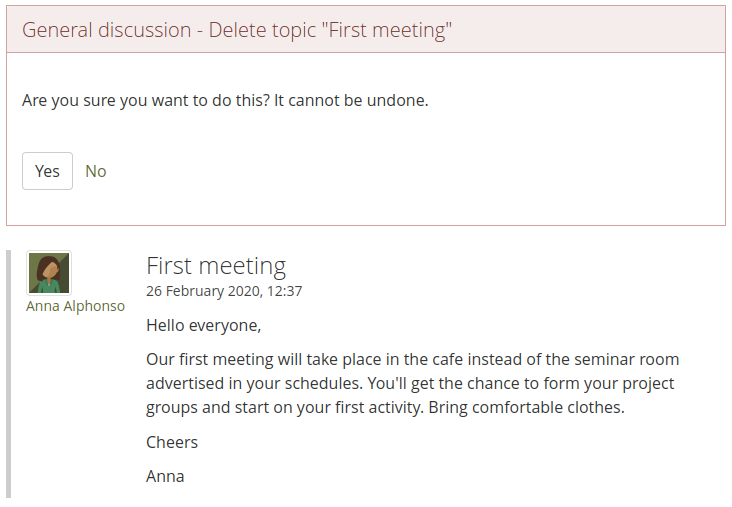Click the 26 February 2020 timestamp
The image size is (732, 507).
(x=224, y=291)
